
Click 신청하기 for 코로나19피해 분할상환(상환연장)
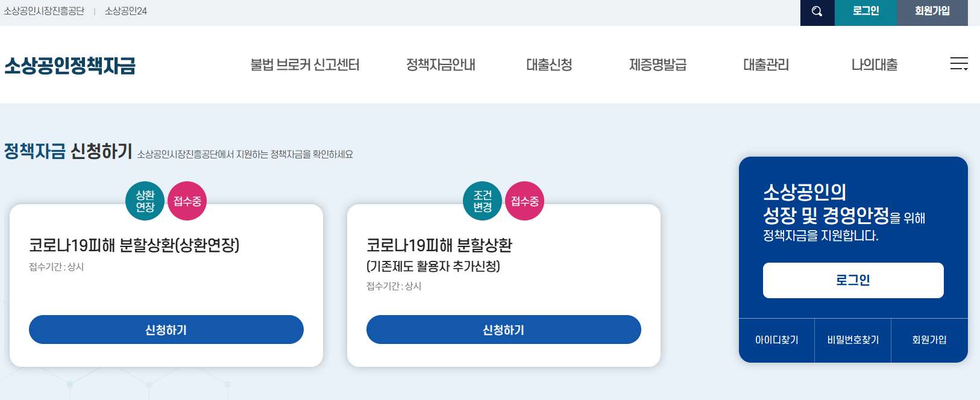coord(166,330)
